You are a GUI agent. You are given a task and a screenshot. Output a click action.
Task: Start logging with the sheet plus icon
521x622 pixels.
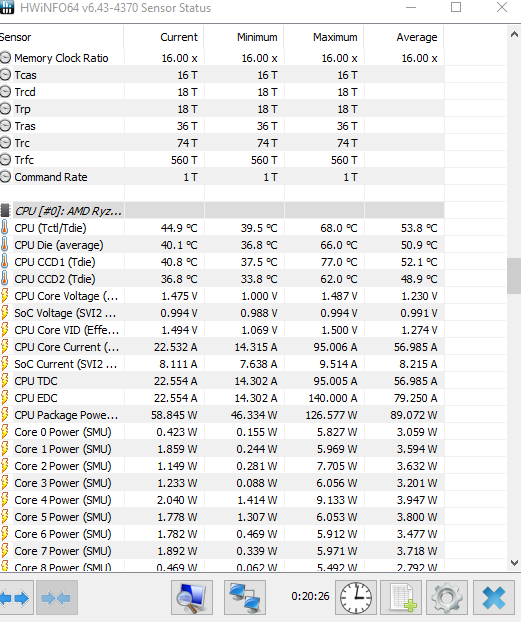coord(401,597)
